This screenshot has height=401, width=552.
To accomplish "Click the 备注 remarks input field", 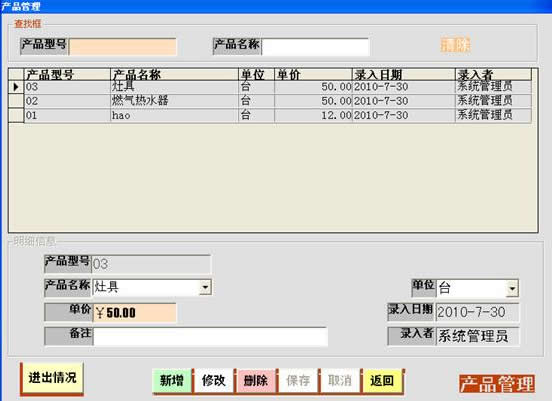I will [x=210, y=337].
